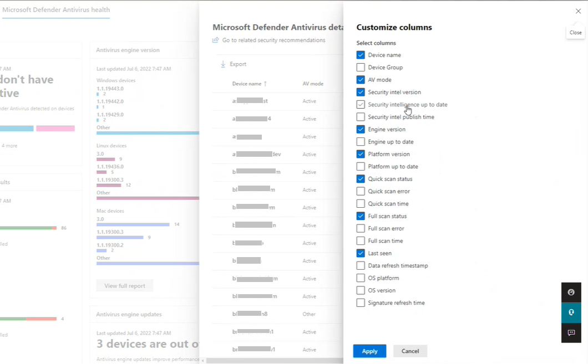Click the related security recommendations share icon
This screenshot has height=364, width=588.
[216, 40]
